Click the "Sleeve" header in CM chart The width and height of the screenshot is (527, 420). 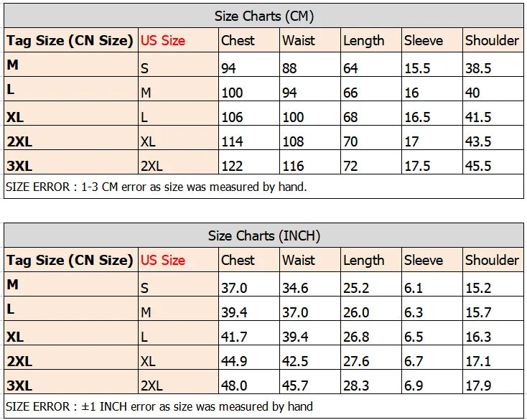pyautogui.click(x=423, y=40)
